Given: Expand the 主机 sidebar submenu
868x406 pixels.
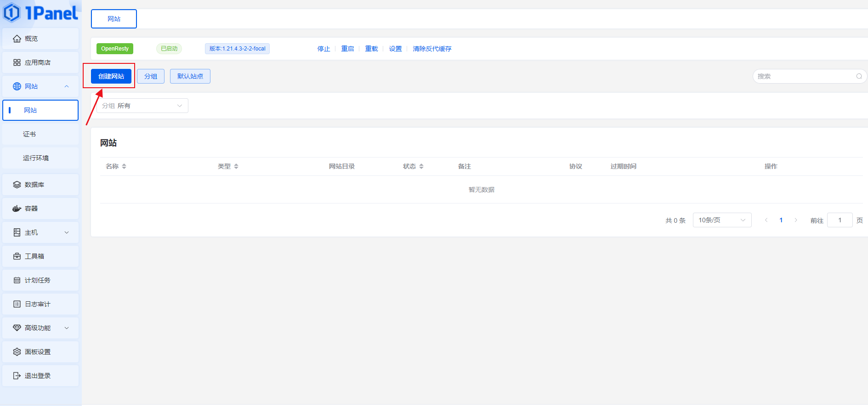Looking at the screenshot, I should coord(67,232).
